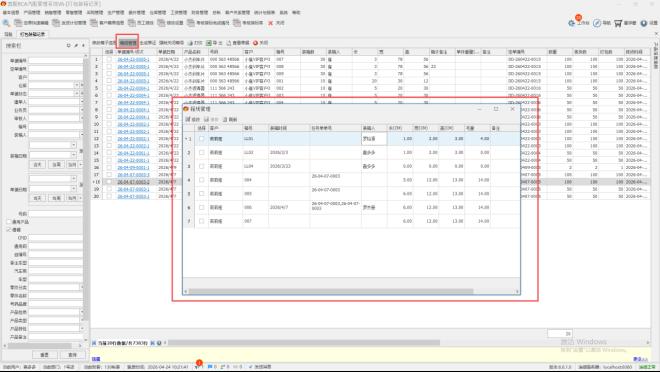Screen dimensions: 660x372
Task: Click main grid horizontal scrollbar thumb at bottom
Action: coord(304,343)
